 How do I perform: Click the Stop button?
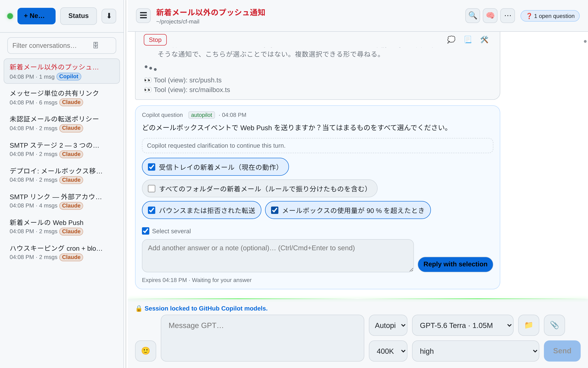pos(155,40)
